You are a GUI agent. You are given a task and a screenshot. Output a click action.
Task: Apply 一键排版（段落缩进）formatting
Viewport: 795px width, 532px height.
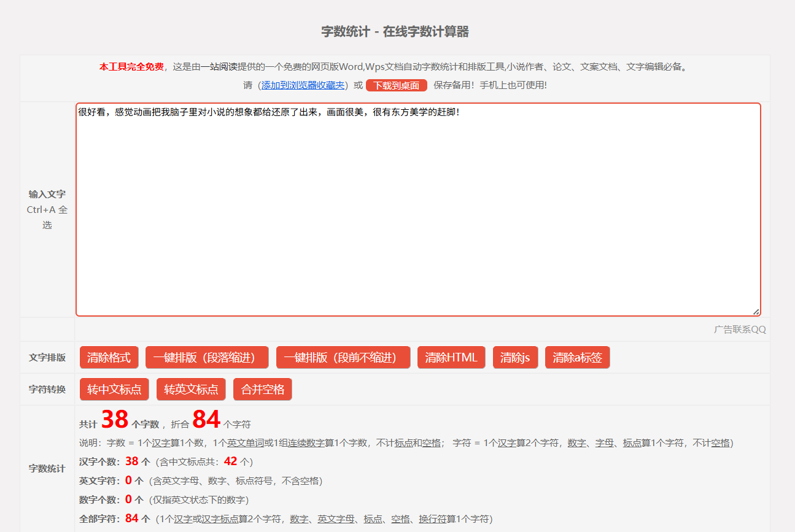[207, 357]
